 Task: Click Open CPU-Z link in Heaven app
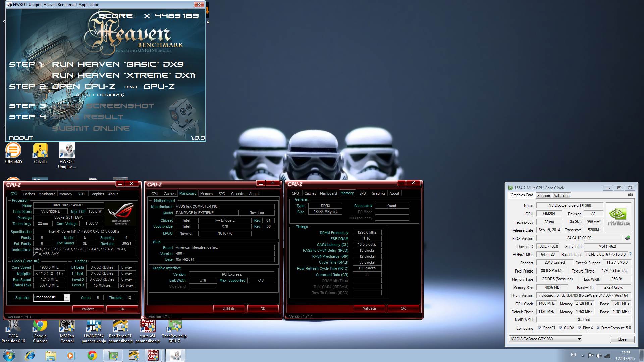click(x=84, y=87)
